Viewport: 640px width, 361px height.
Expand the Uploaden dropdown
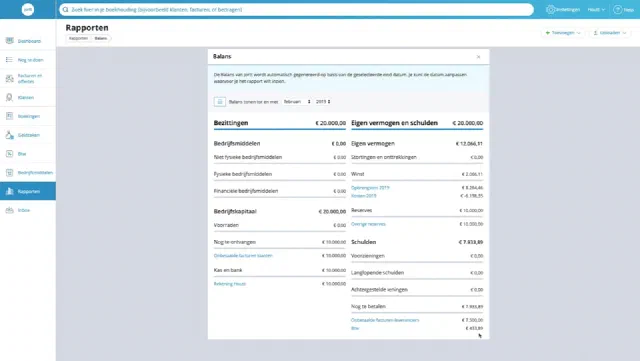[x=610, y=33]
